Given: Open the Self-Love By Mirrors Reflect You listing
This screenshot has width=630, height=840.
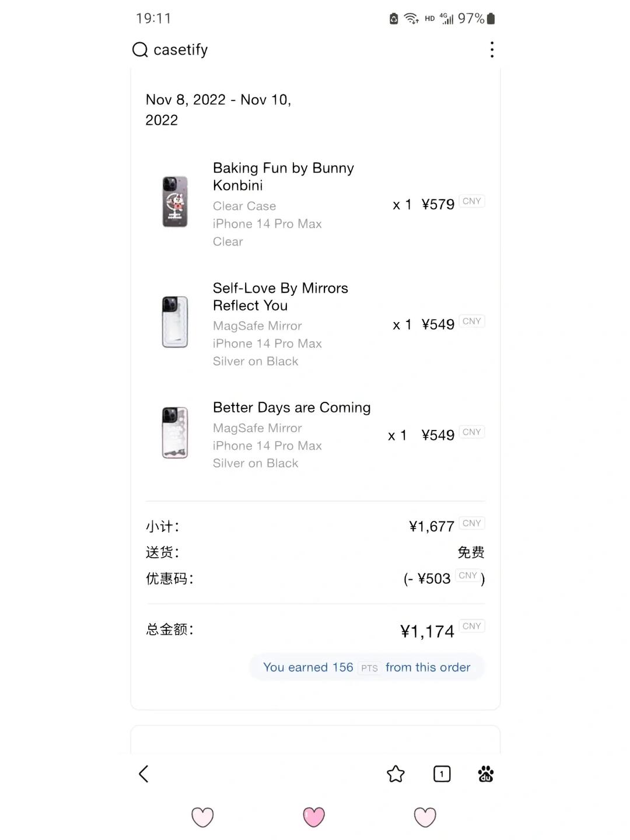Looking at the screenshot, I should [280, 296].
